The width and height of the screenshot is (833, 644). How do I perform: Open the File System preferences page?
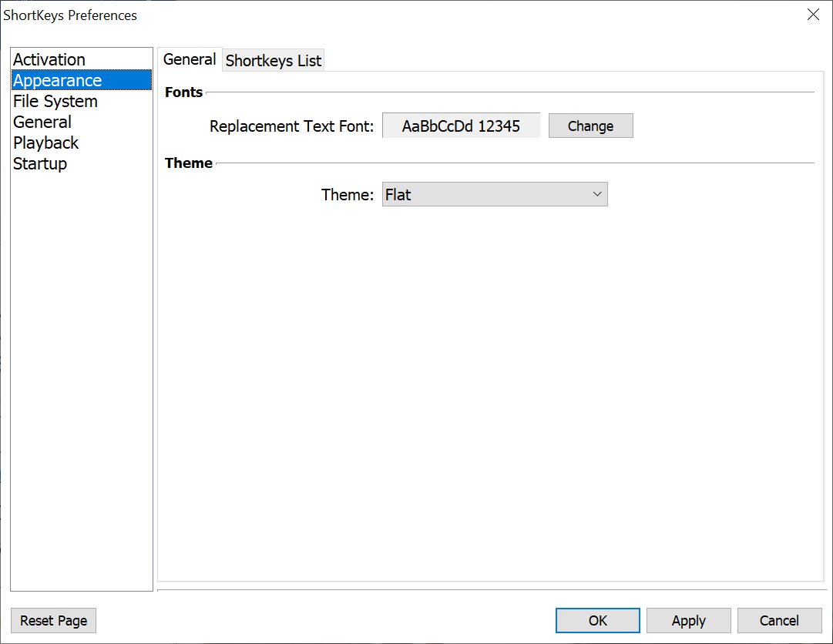coord(55,102)
